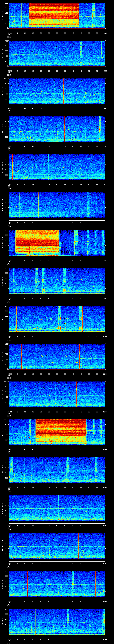Click the "9:01:00" start time label
114x644 pixels.
coord(9,33)
